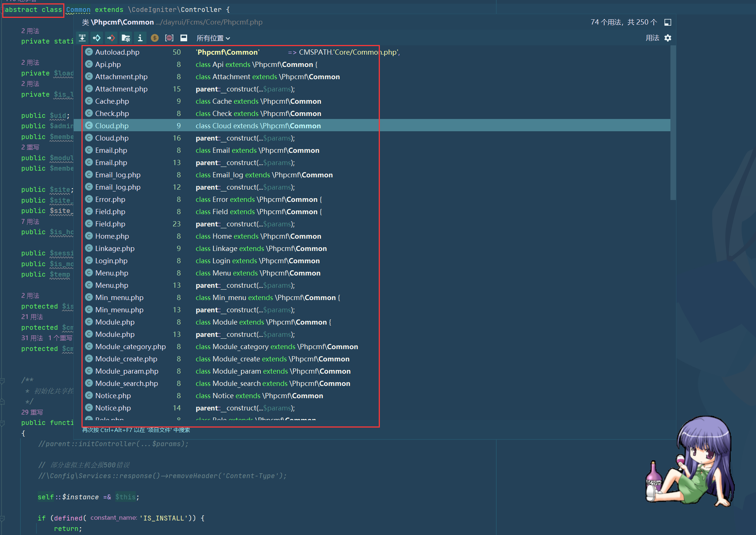Select the Module.php line 13 usage
The height and width of the screenshot is (535, 756).
372,334
